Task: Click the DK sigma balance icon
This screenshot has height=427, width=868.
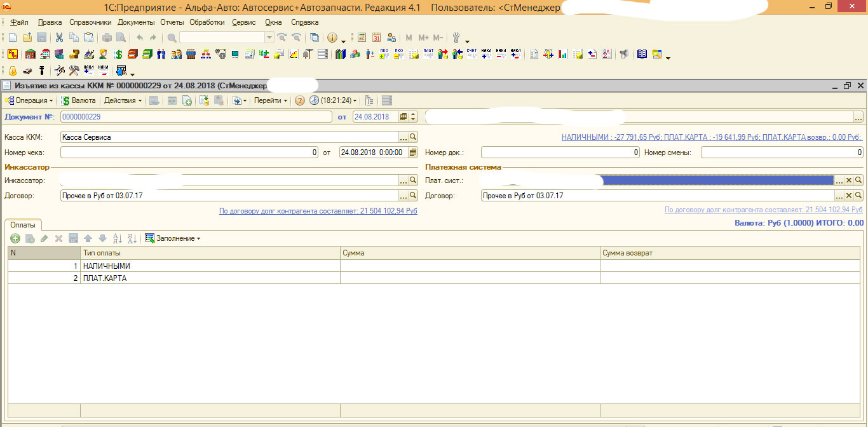Action: pyautogui.click(x=606, y=54)
